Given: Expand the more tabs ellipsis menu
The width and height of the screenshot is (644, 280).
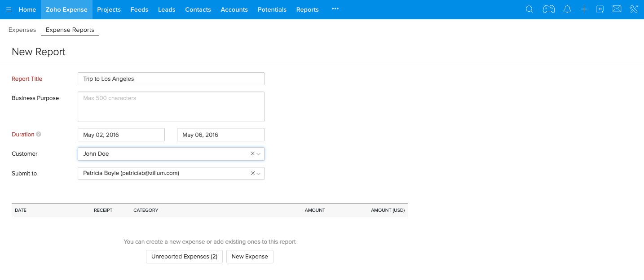Looking at the screenshot, I should (335, 9).
